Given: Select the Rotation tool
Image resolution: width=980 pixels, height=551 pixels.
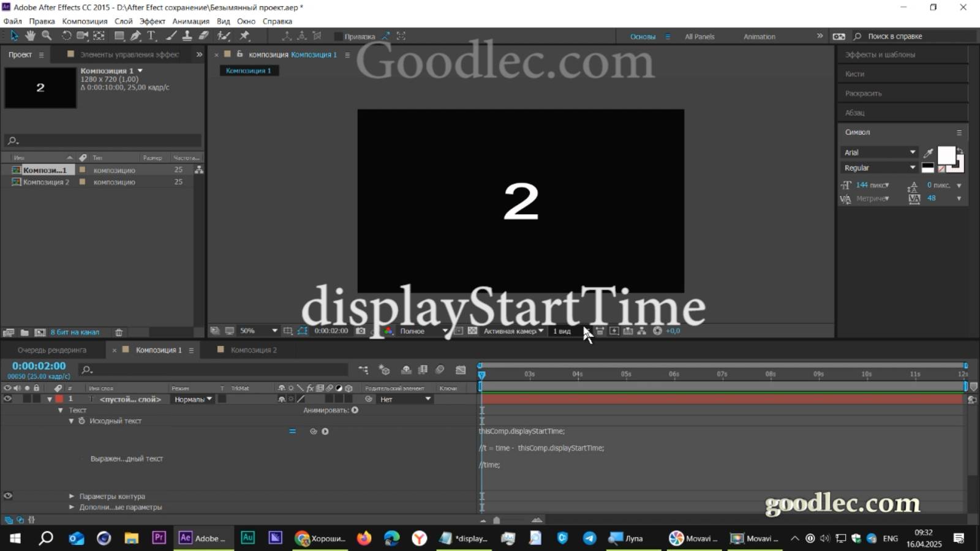Looking at the screenshot, I should (x=66, y=36).
